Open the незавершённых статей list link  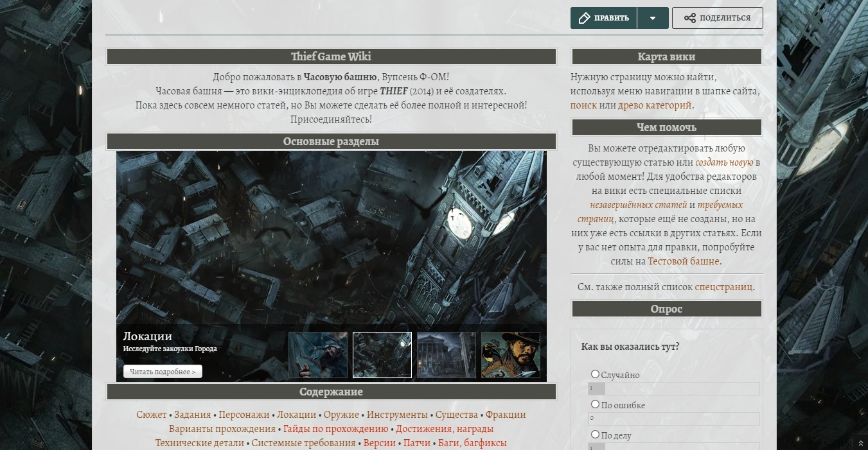pos(638,205)
